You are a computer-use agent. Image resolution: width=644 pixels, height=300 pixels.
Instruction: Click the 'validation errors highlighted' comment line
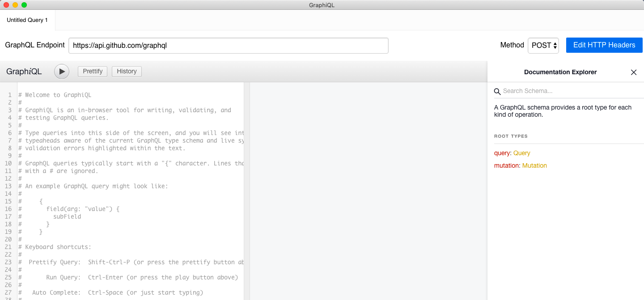coord(102,148)
